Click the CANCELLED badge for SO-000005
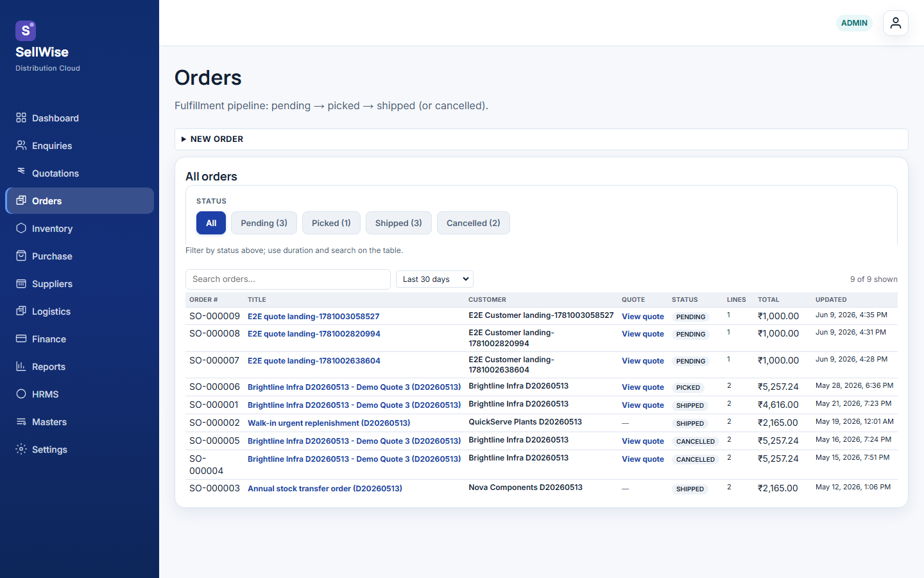This screenshot has height=578, width=924. [696, 442]
